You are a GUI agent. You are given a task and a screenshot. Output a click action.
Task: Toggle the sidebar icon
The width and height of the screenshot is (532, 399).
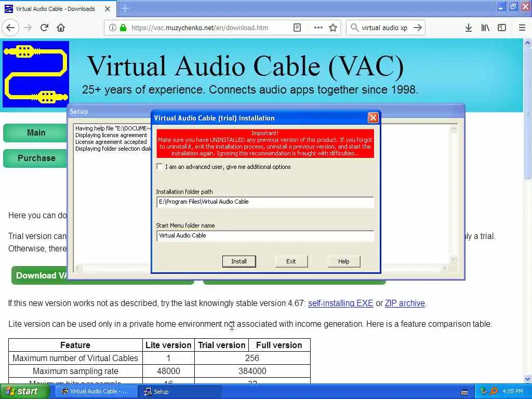coord(502,28)
